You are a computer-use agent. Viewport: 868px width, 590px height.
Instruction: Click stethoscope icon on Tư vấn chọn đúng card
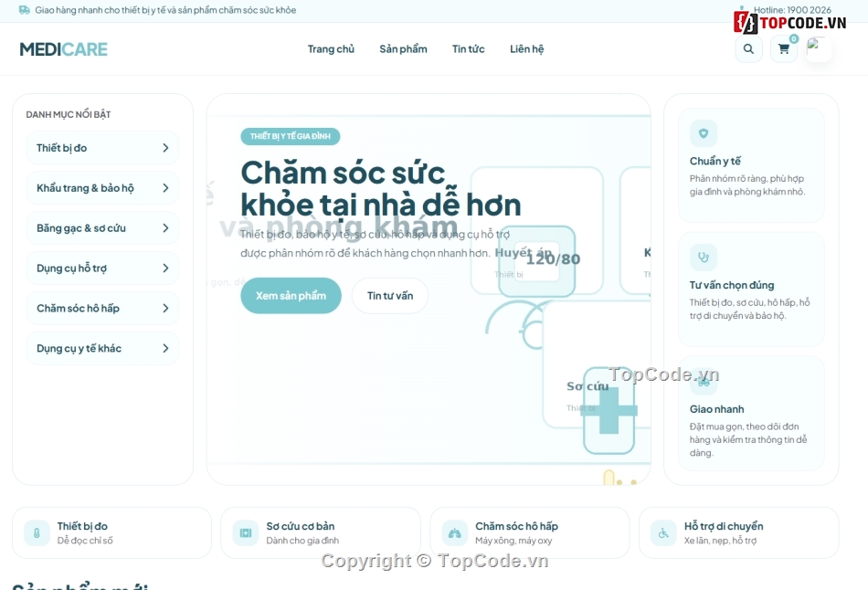coord(703,258)
